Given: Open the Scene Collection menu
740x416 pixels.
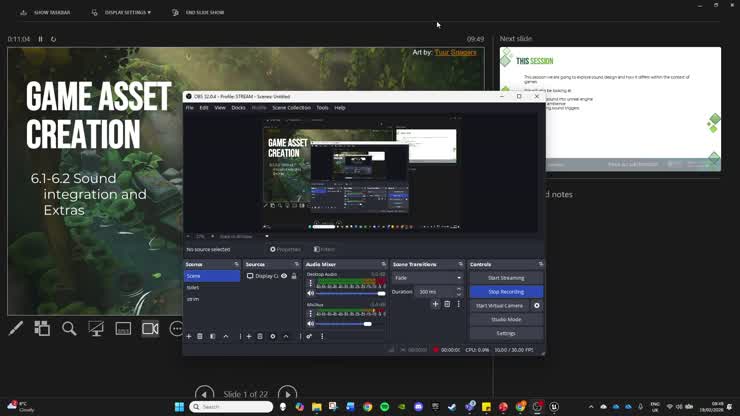Looking at the screenshot, I should (291, 108).
